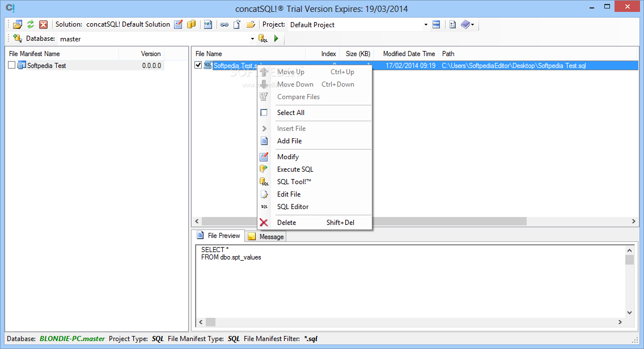Sort by Size (KB) column header

click(x=355, y=54)
